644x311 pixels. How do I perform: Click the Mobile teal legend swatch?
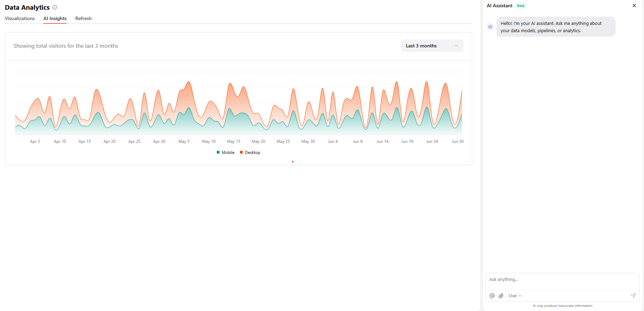(218, 152)
